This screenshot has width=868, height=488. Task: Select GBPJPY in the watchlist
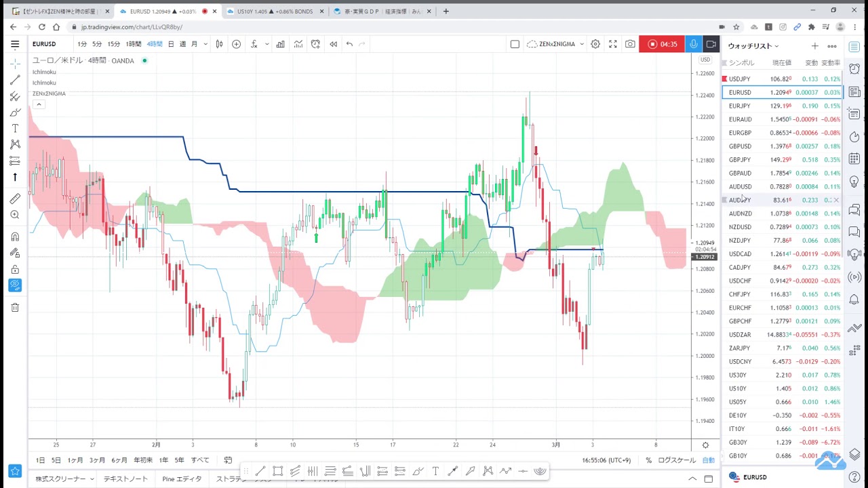(740, 160)
